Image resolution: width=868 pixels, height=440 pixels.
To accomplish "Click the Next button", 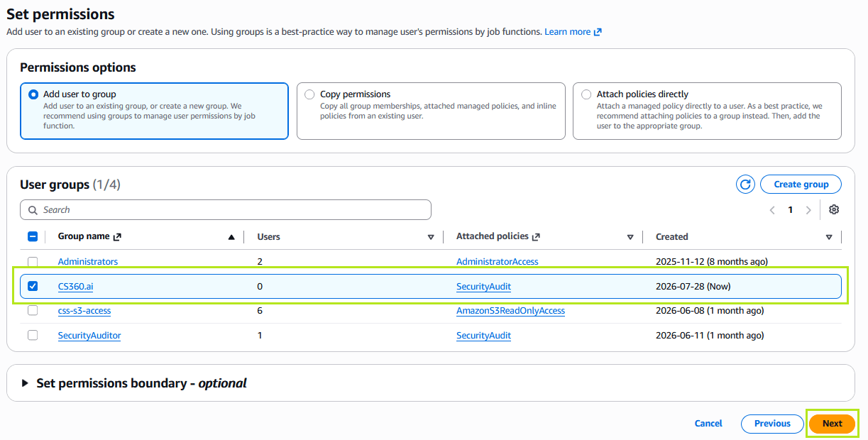I will [x=832, y=424].
